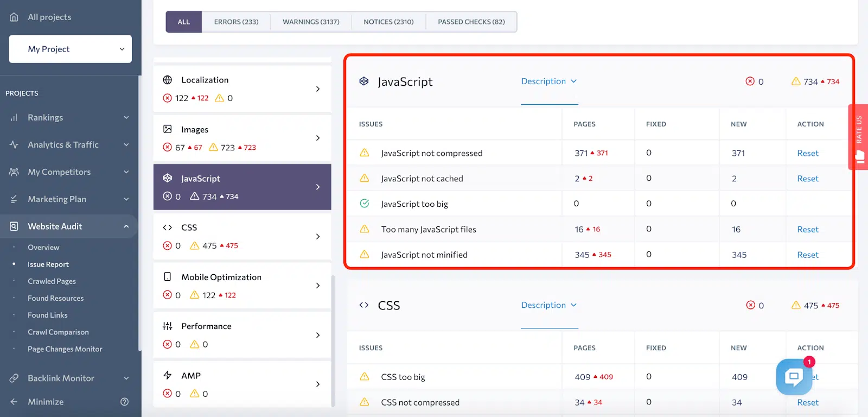The width and height of the screenshot is (868, 417).
Task: Select the Mobile Optimization category card
Action: (x=242, y=286)
